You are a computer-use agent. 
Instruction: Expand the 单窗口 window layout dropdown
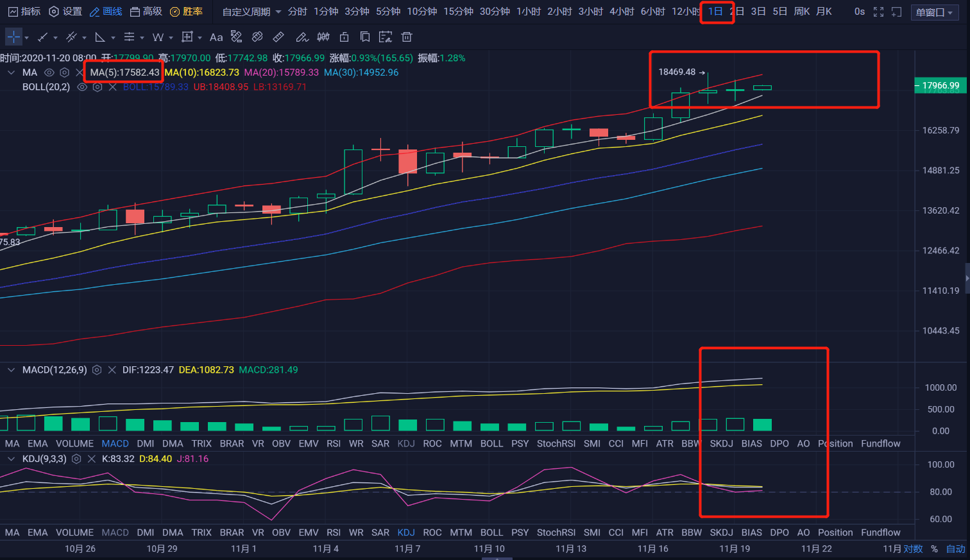pos(935,12)
